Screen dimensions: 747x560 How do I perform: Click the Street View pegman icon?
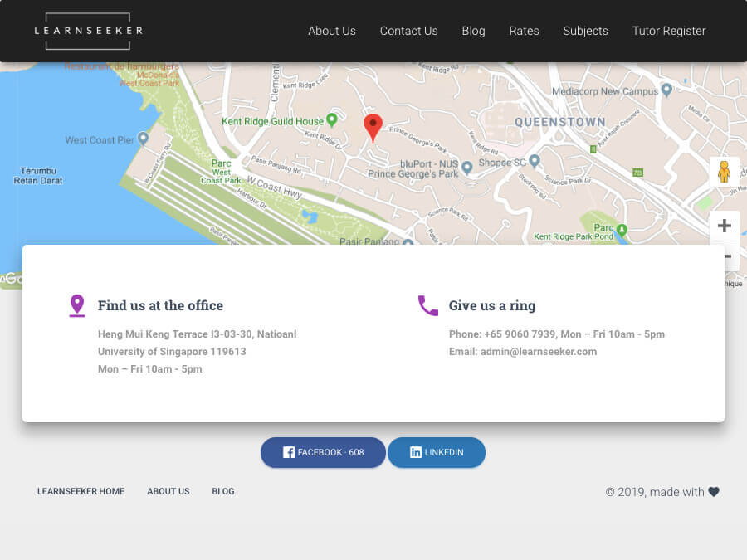click(x=724, y=172)
